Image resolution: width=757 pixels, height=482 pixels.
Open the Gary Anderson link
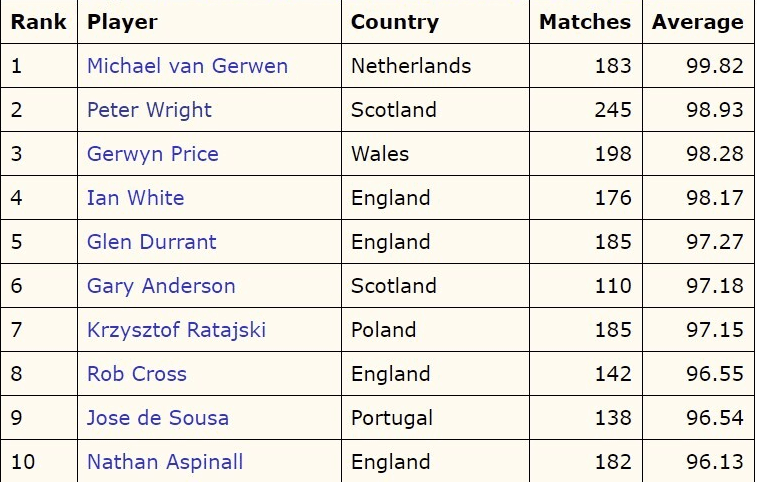[161, 286]
